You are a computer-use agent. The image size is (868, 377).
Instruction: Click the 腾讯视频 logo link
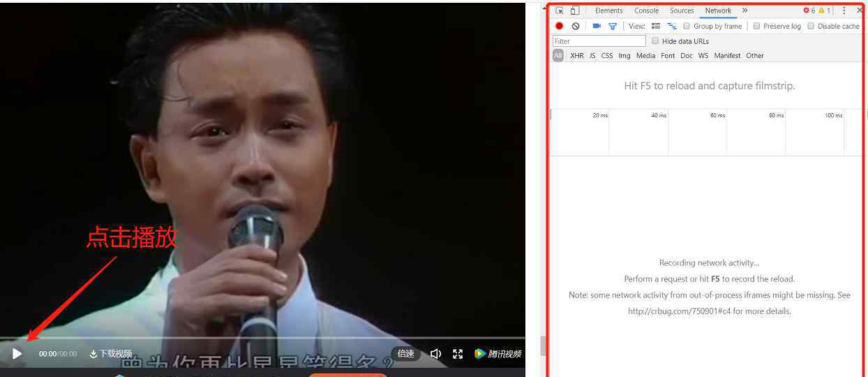pos(497,354)
